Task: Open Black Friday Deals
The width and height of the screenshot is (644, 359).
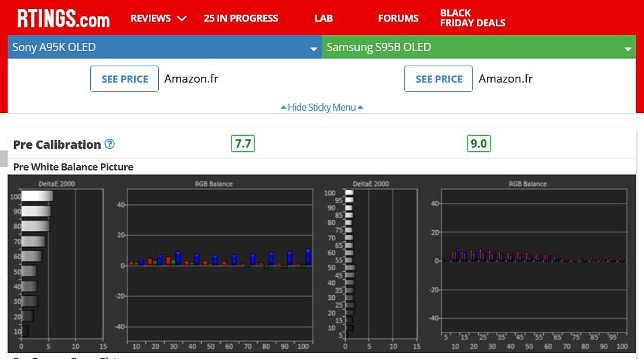Action: pos(472,18)
